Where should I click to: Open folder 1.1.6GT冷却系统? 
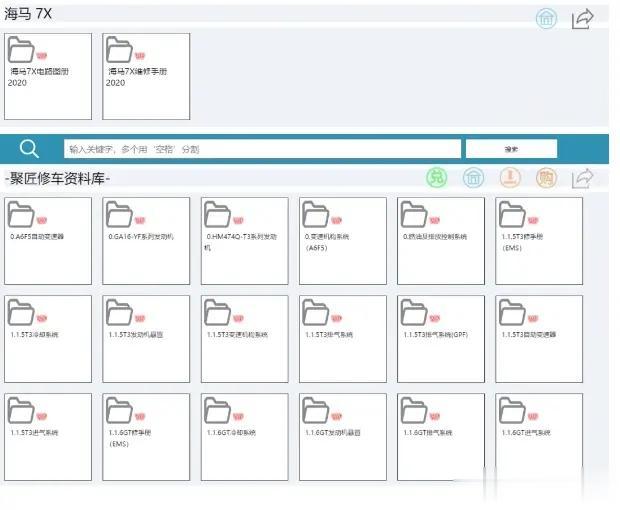point(244,437)
